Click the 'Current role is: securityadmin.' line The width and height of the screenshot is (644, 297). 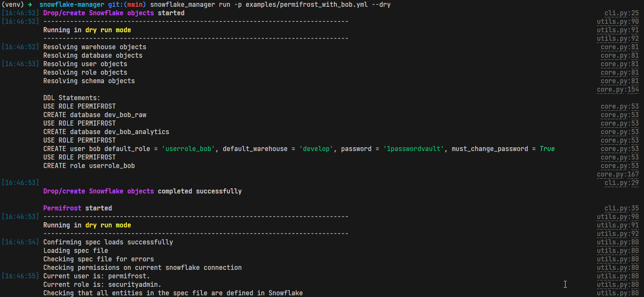click(x=102, y=285)
